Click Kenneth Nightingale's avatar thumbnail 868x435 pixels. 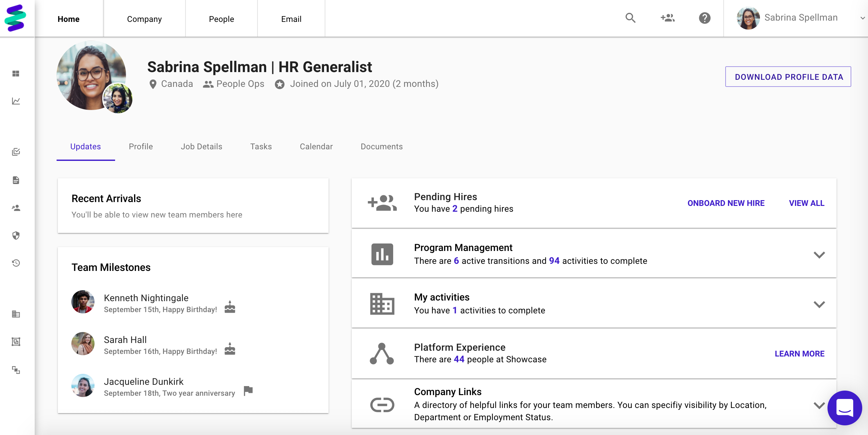coord(83,302)
